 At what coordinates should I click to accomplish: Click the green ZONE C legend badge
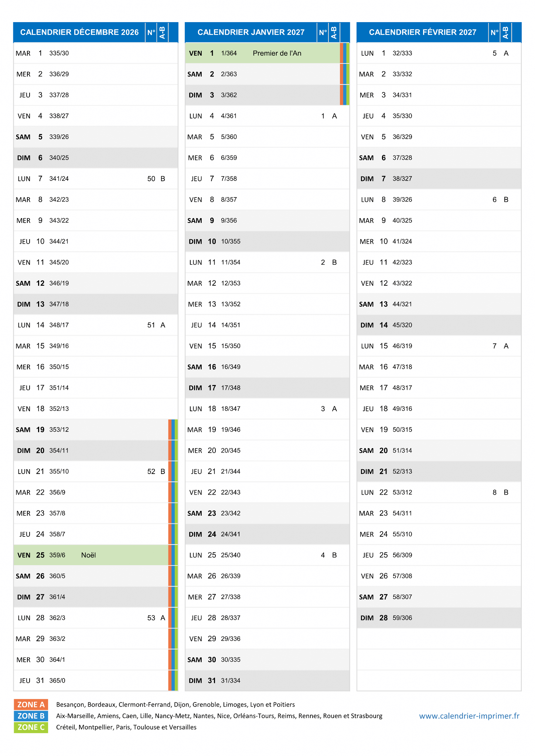coord(31,727)
